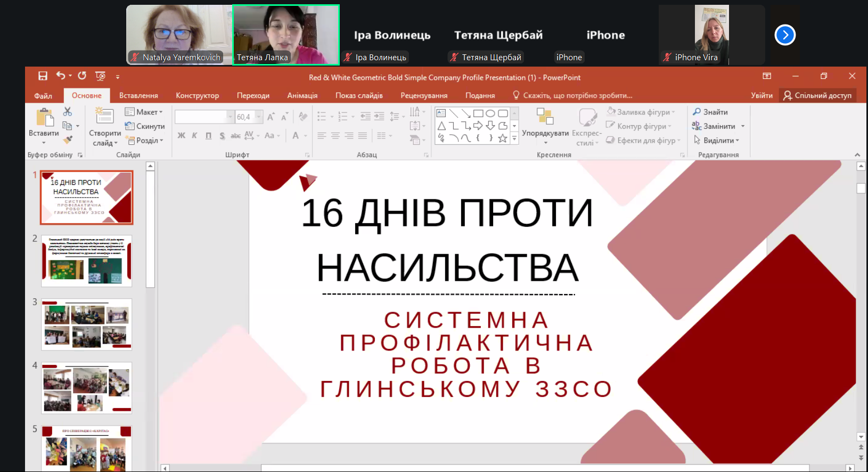This screenshot has height=472, width=868.
Task: Show next participants with blue arrow button
Action: [784, 35]
